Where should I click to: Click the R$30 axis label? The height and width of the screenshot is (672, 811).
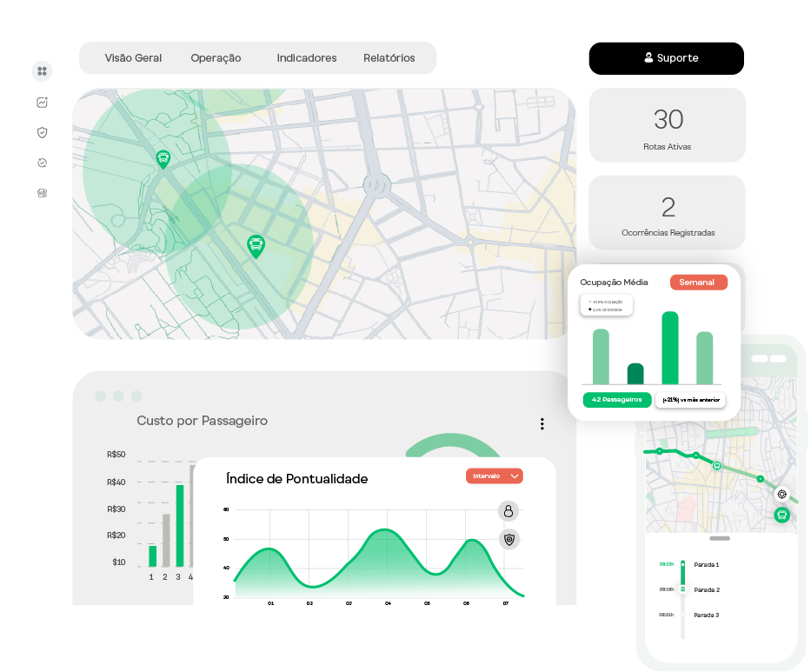coord(116,509)
